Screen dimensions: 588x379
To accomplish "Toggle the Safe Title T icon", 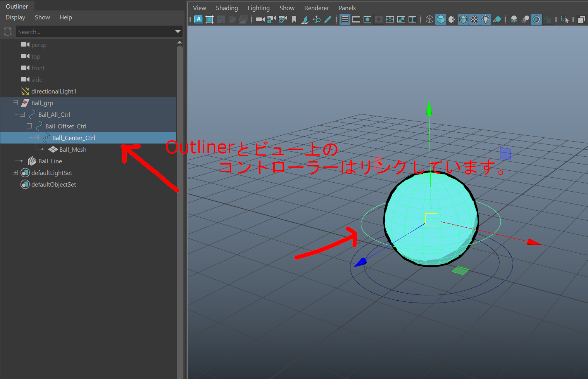I will pyautogui.click(x=412, y=19).
